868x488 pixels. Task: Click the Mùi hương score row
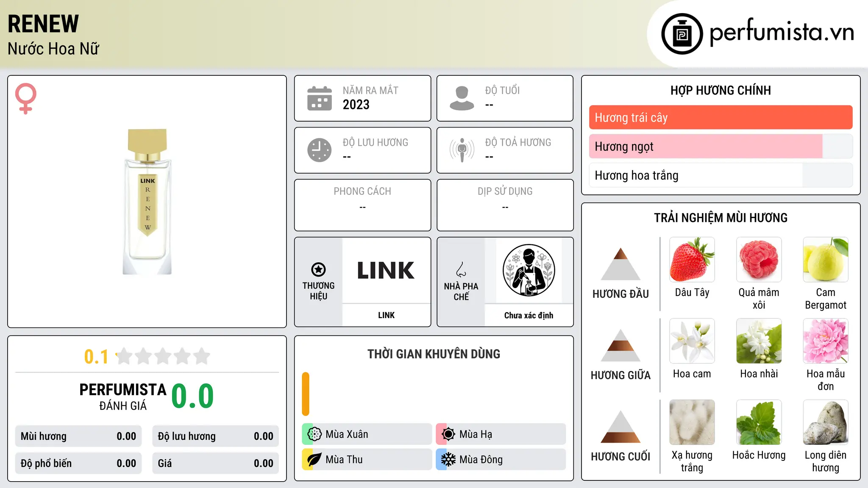point(78,436)
